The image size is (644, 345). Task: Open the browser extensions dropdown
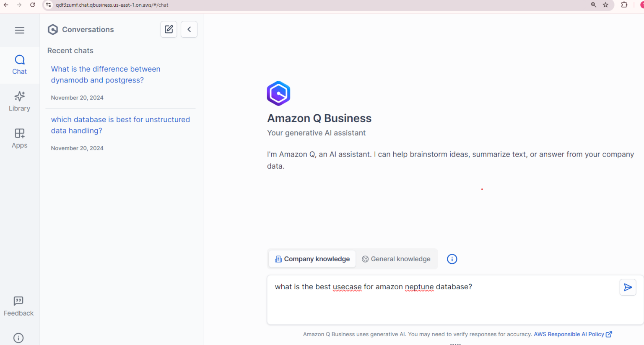pyautogui.click(x=624, y=5)
